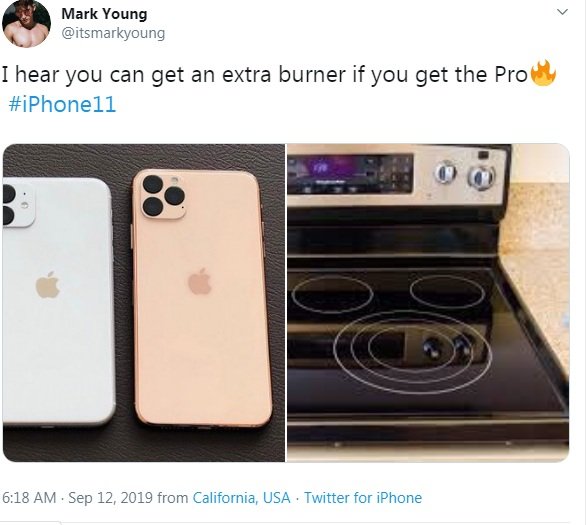
Task: Click the Twitter for iPhone source link
Action: coord(363,498)
